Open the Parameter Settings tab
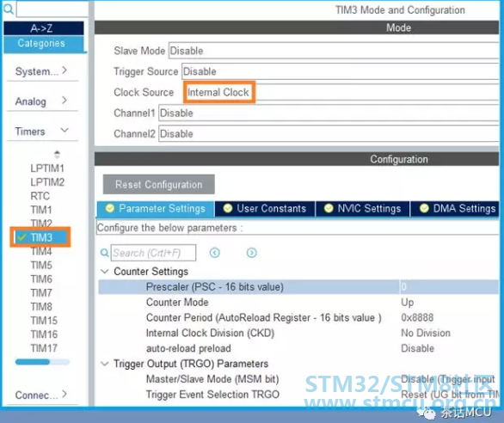 156,209
